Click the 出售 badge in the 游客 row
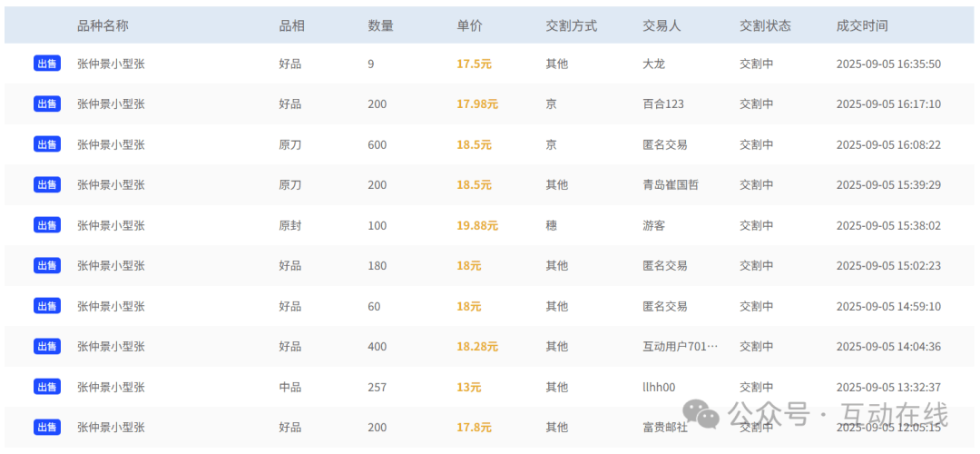This screenshot has width=980, height=454. pos(47,225)
